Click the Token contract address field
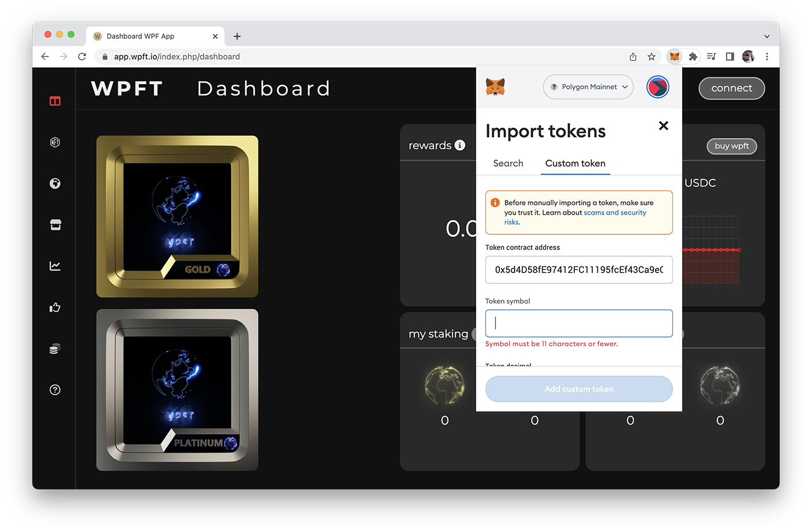Viewport: 812px width, 532px height. click(x=579, y=269)
